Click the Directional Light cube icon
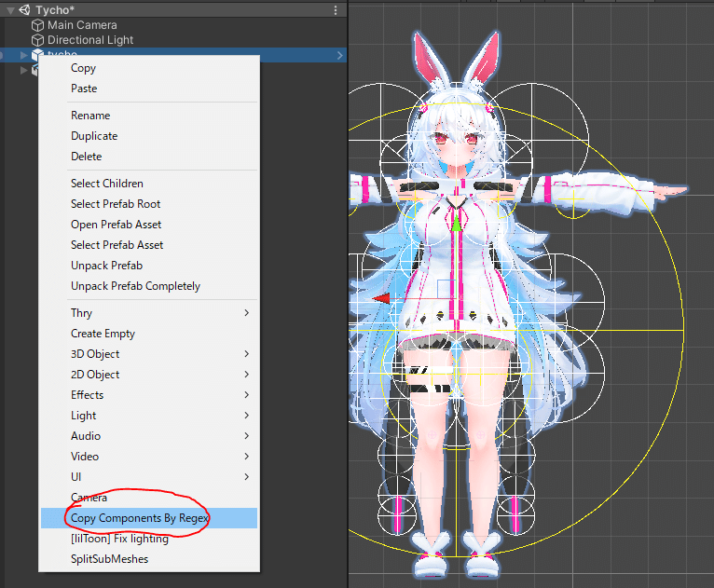Image resolution: width=714 pixels, height=588 pixels. [x=37, y=40]
